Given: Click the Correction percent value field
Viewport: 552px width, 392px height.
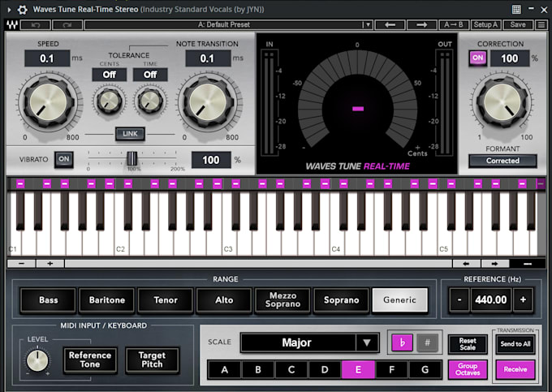Looking at the screenshot, I should [x=510, y=58].
